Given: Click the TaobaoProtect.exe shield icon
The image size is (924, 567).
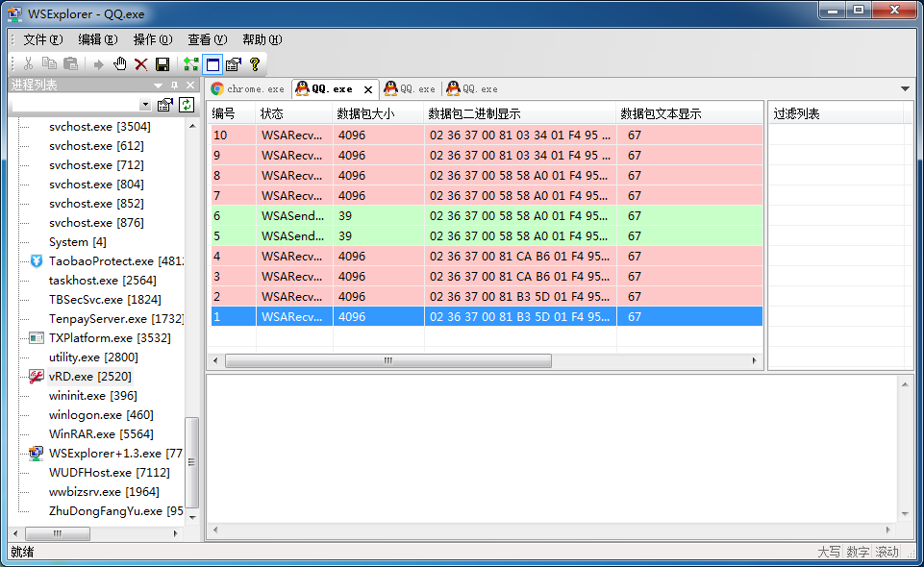Looking at the screenshot, I should pyautogui.click(x=37, y=260).
